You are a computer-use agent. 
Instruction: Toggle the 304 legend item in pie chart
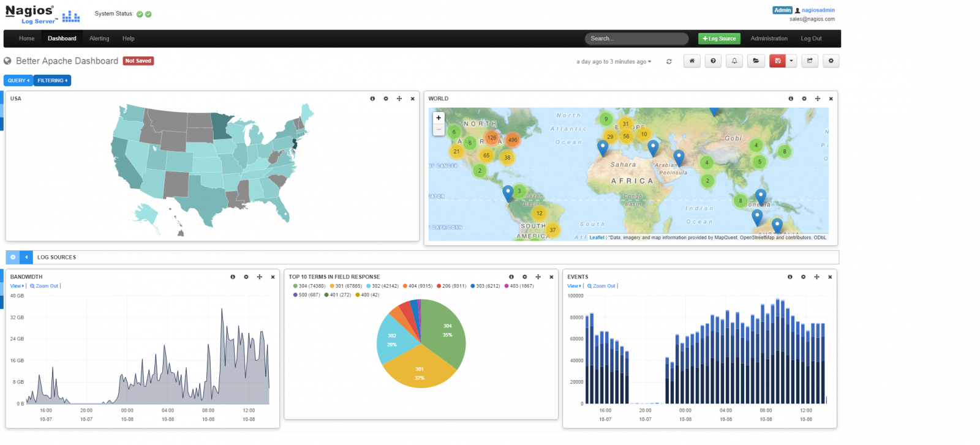tap(309, 286)
